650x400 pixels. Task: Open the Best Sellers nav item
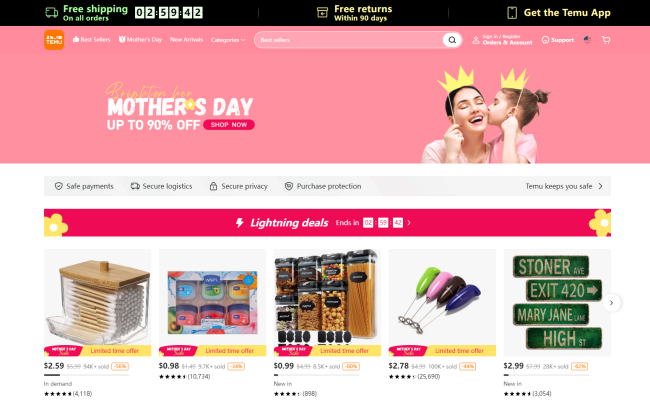92,40
